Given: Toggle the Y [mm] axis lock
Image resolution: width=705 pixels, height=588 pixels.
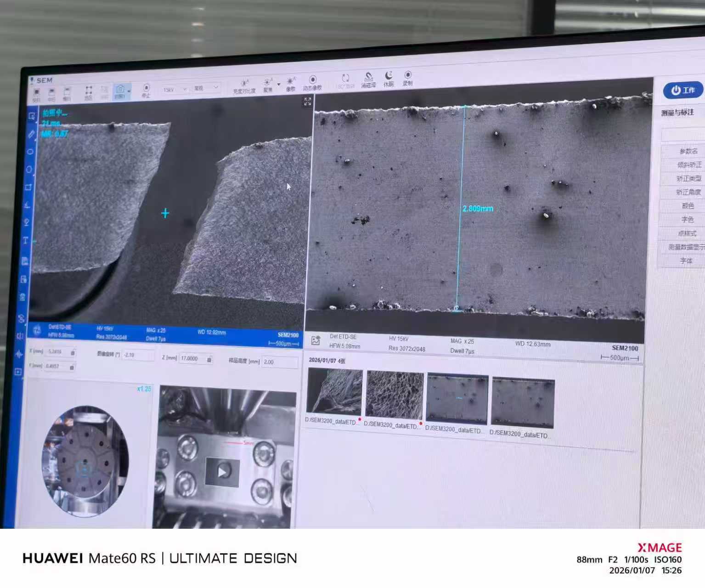Looking at the screenshot, I should click(72, 367).
